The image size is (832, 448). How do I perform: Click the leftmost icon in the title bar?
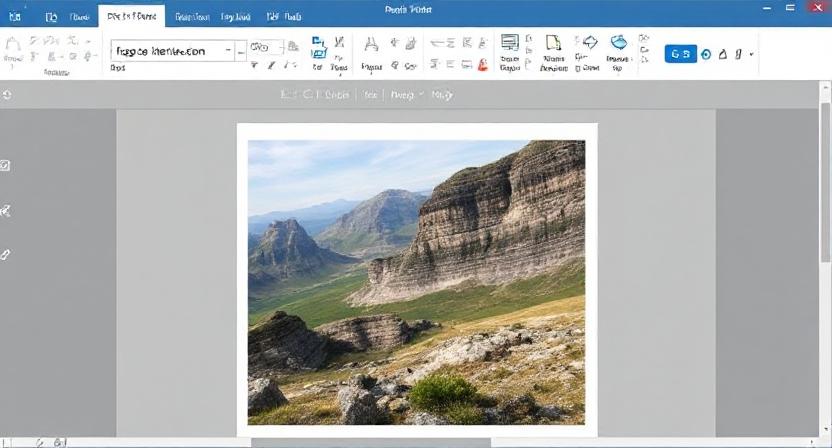pos(15,16)
